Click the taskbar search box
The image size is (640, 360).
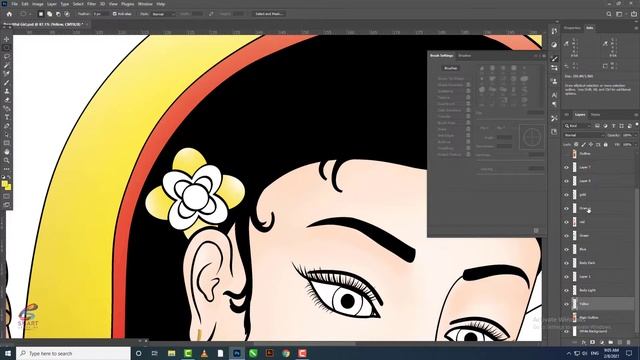(x=73, y=353)
